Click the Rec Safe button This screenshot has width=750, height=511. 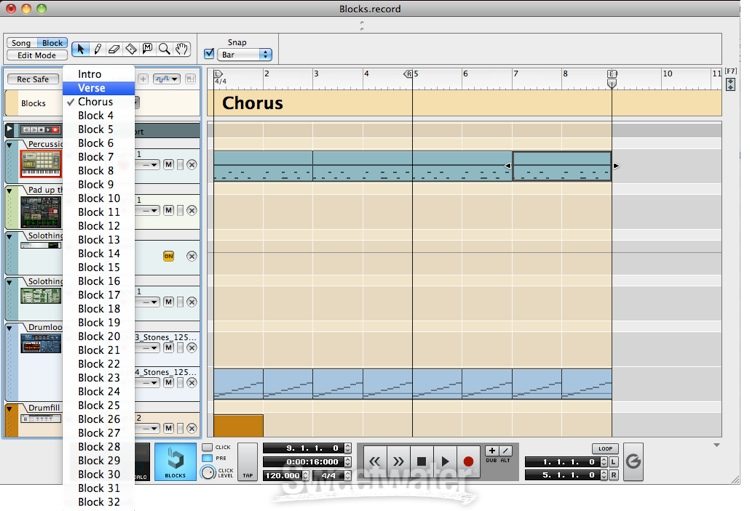(32, 79)
